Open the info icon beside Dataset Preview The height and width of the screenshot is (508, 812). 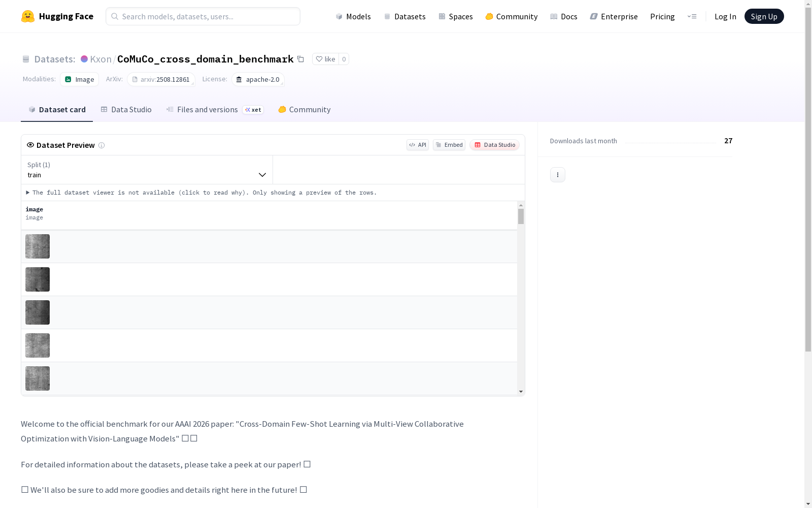pos(101,145)
